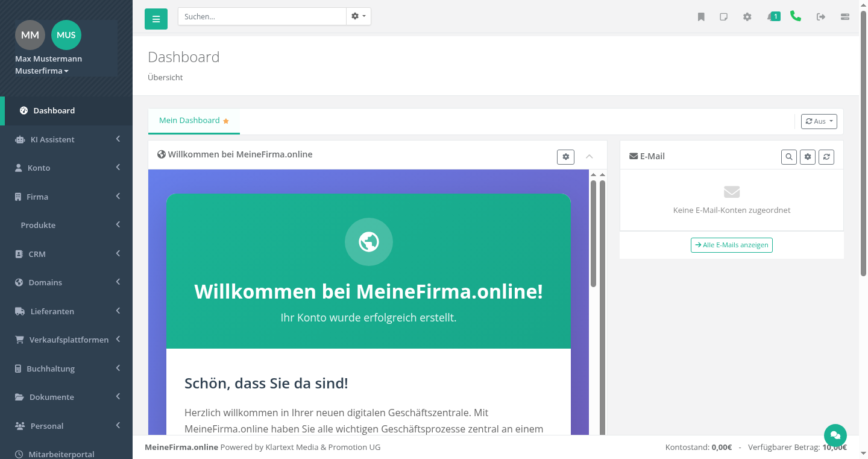868x459 pixels.
Task: Click the green phone icon
Action: point(796,16)
